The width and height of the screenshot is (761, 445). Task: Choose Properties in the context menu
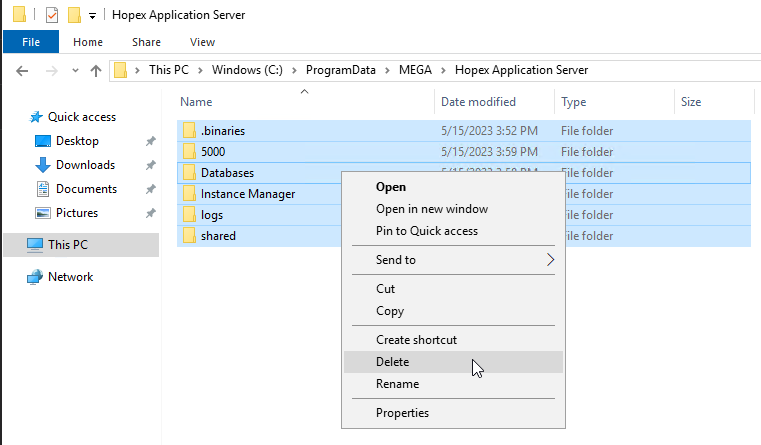453,413
